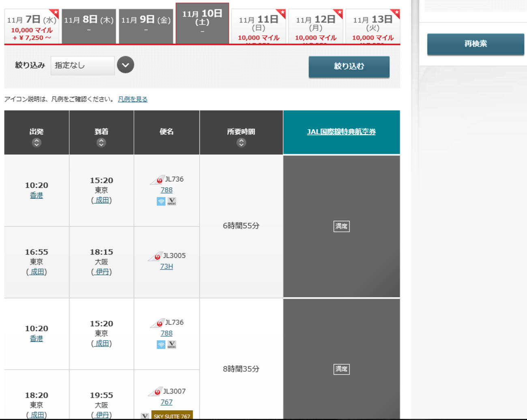The height and width of the screenshot is (420, 527).
Task: Click the 16:55 departure time text
Action: coord(36,252)
